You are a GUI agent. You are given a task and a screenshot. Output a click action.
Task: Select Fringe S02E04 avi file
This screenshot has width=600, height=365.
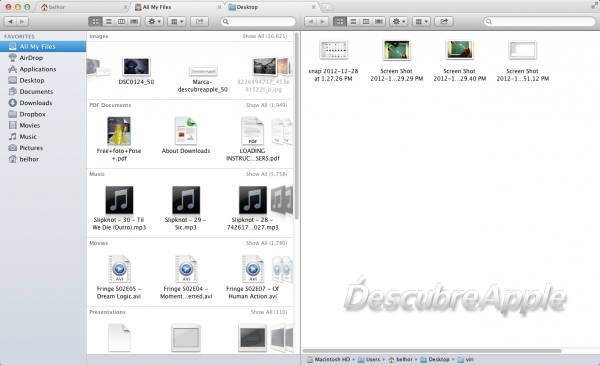click(x=186, y=277)
